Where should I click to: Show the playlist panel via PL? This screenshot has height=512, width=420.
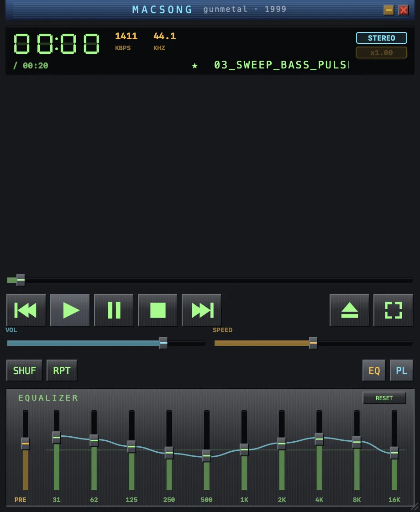point(401,370)
